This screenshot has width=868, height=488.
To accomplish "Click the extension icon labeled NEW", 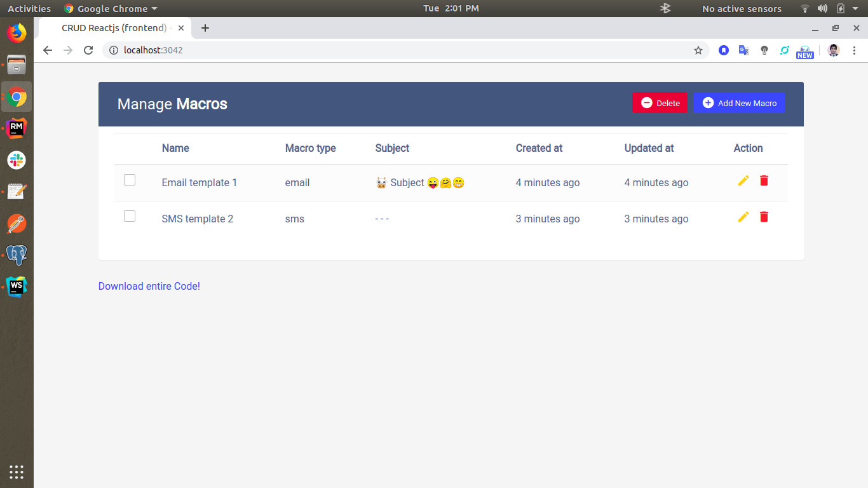I will coord(804,50).
